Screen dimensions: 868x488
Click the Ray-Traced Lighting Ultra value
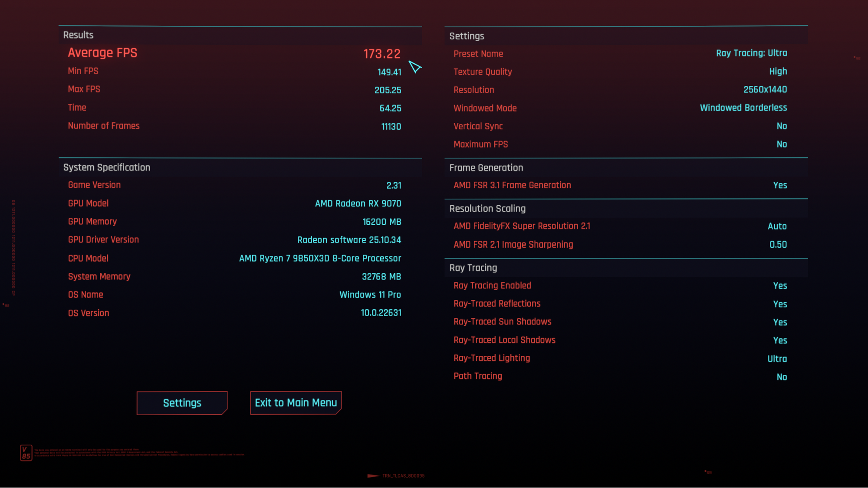(x=777, y=359)
